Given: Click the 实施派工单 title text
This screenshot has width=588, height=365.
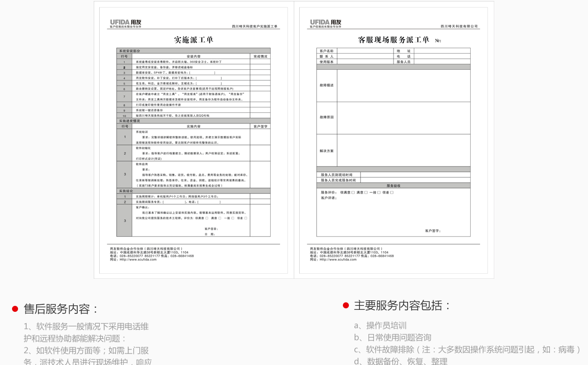Looking at the screenshot, I should pyautogui.click(x=193, y=40).
